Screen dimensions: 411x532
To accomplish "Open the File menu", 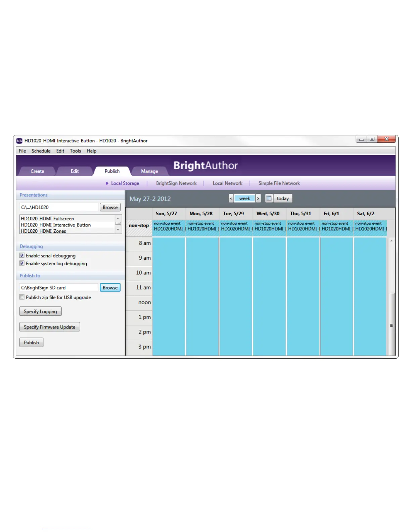I will tap(22, 151).
